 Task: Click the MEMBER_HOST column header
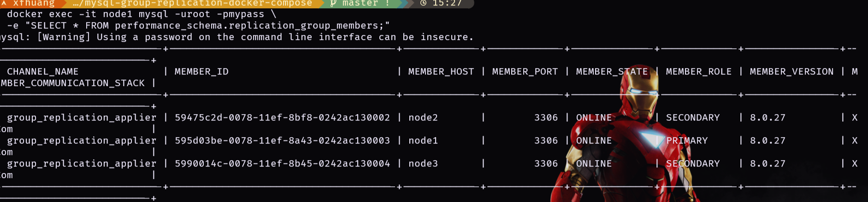pyautogui.click(x=441, y=72)
